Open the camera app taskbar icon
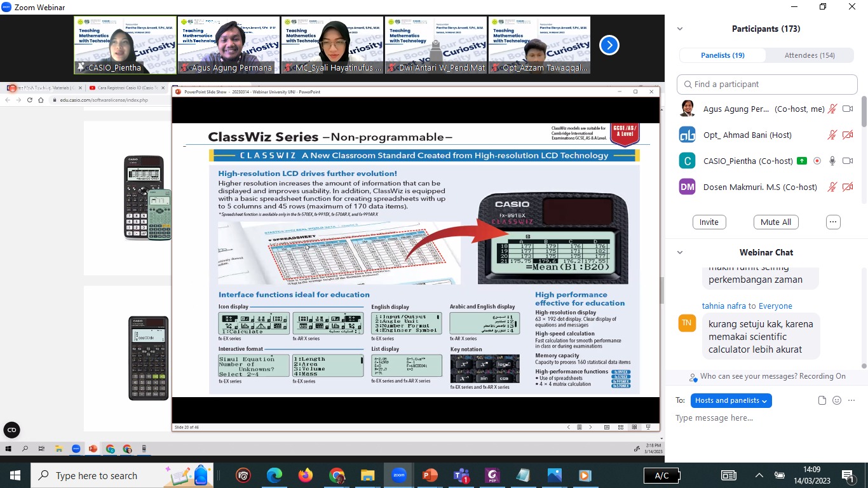The image size is (868, 488). tap(243, 475)
